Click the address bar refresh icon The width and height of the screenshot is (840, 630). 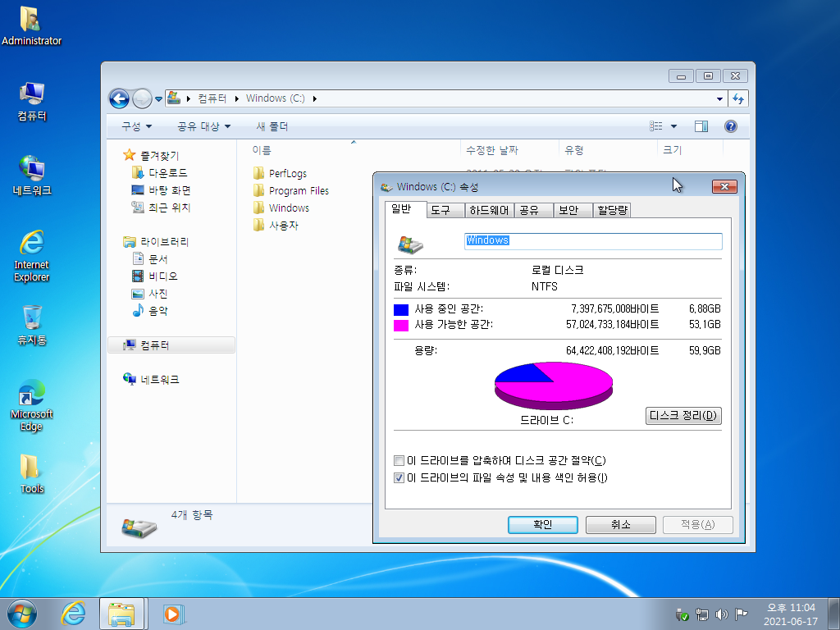(738, 98)
